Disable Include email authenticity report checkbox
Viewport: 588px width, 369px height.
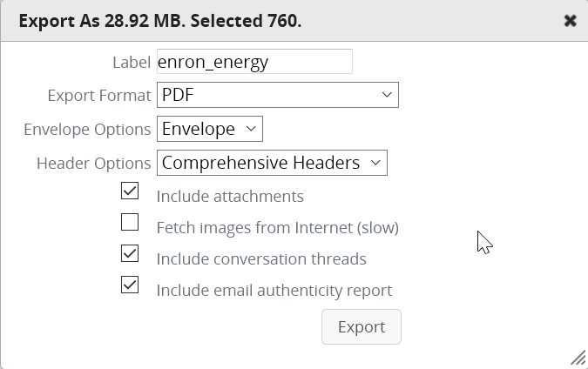point(130,285)
